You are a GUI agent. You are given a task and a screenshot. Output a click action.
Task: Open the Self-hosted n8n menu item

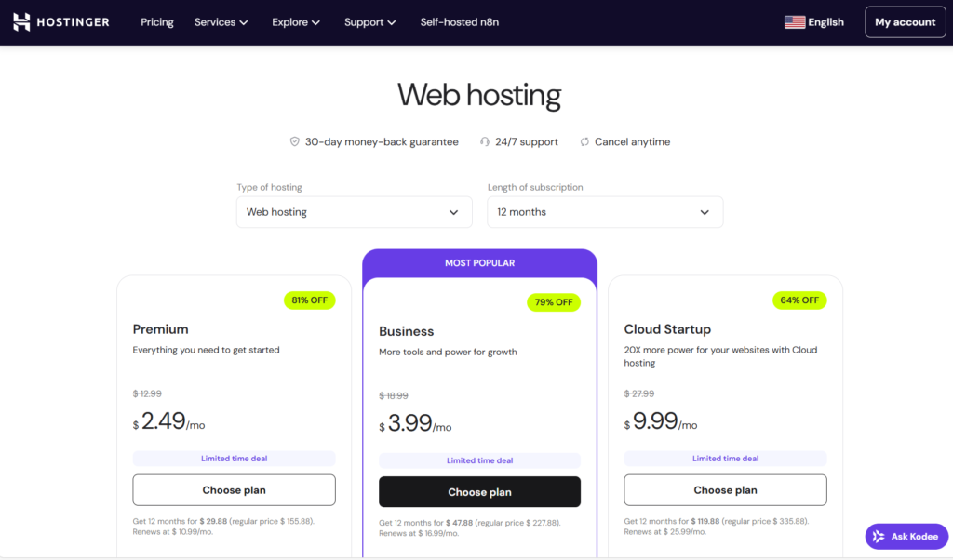[x=459, y=21]
